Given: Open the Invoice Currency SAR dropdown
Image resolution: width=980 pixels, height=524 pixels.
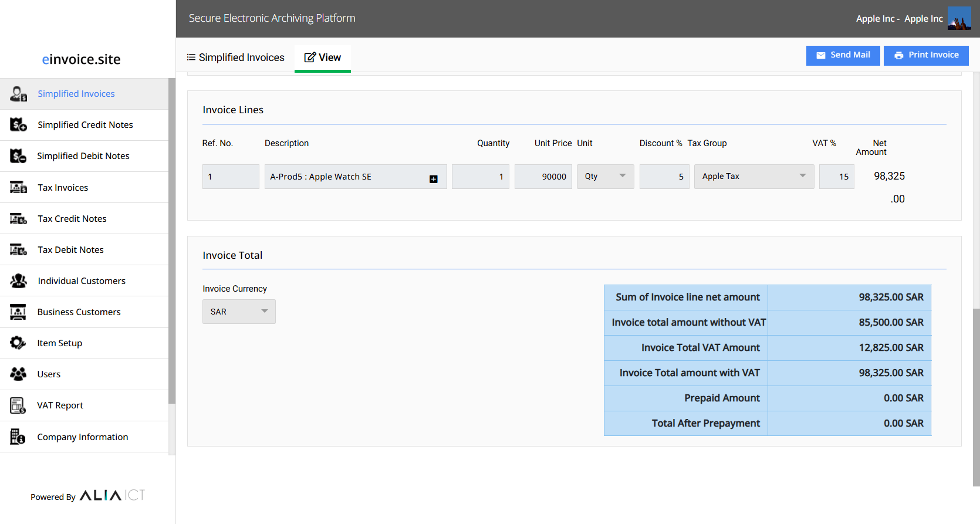Looking at the screenshot, I should 239,312.
